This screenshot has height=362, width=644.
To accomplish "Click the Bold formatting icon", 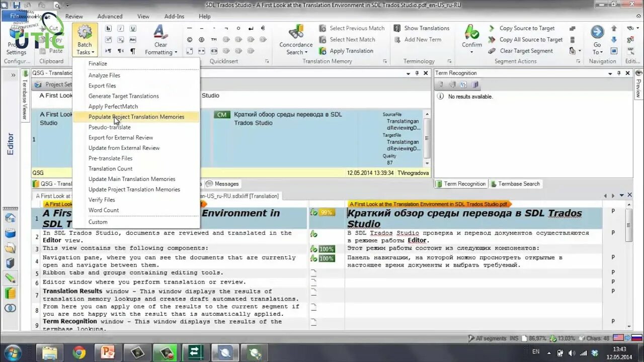I will [108, 28].
